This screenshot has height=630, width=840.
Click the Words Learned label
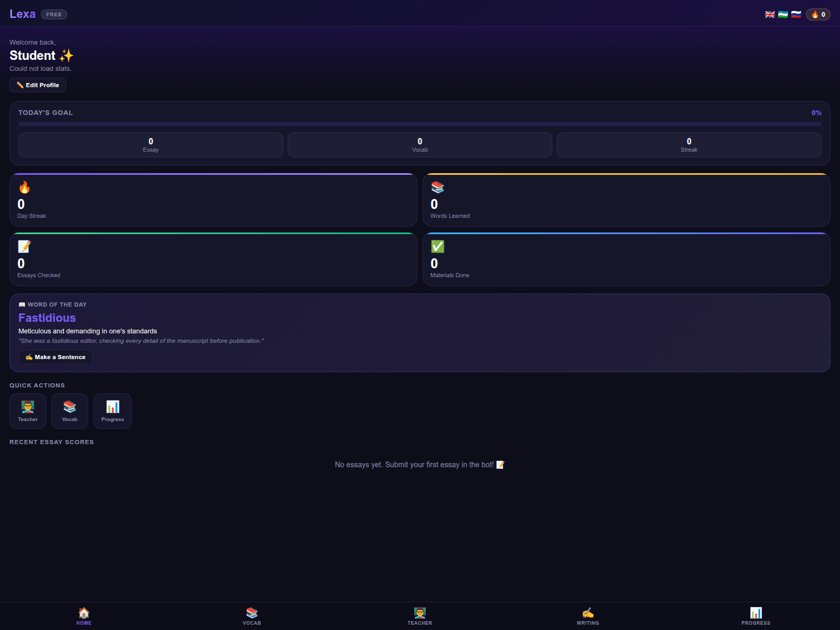coord(450,216)
